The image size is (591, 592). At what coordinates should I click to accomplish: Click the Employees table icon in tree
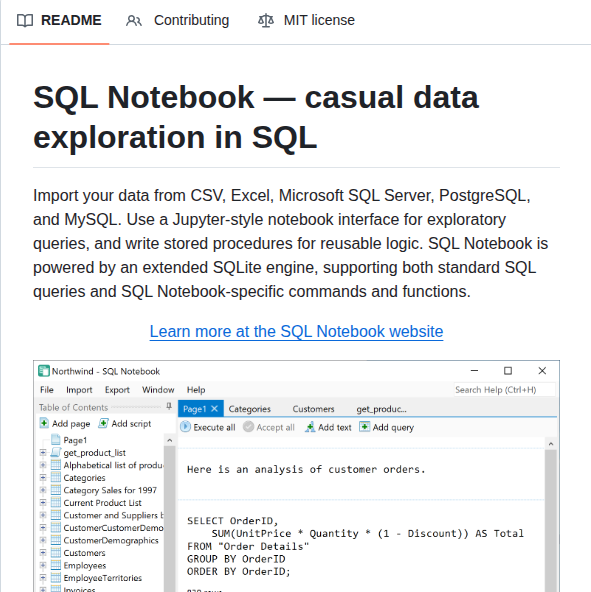[56, 565]
